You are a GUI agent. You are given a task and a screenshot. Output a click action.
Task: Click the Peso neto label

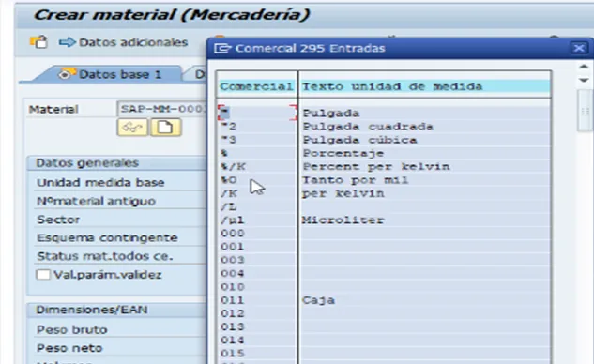point(69,348)
